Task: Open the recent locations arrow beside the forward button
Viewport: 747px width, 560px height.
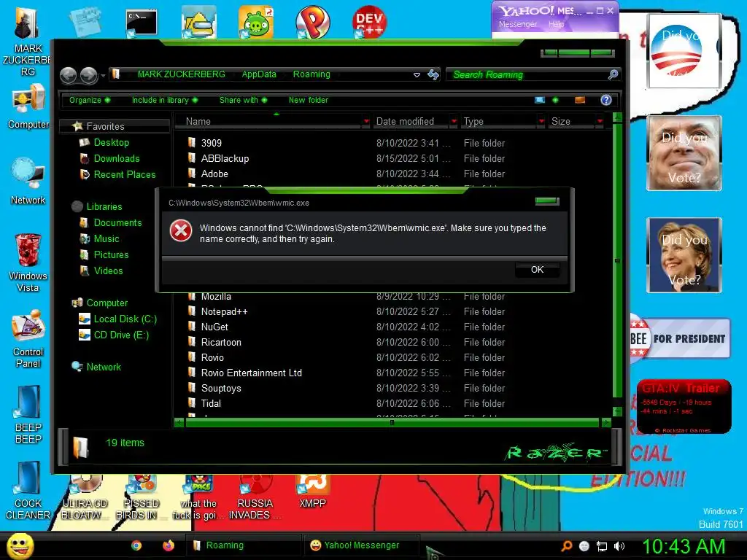Action: pos(103,75)
